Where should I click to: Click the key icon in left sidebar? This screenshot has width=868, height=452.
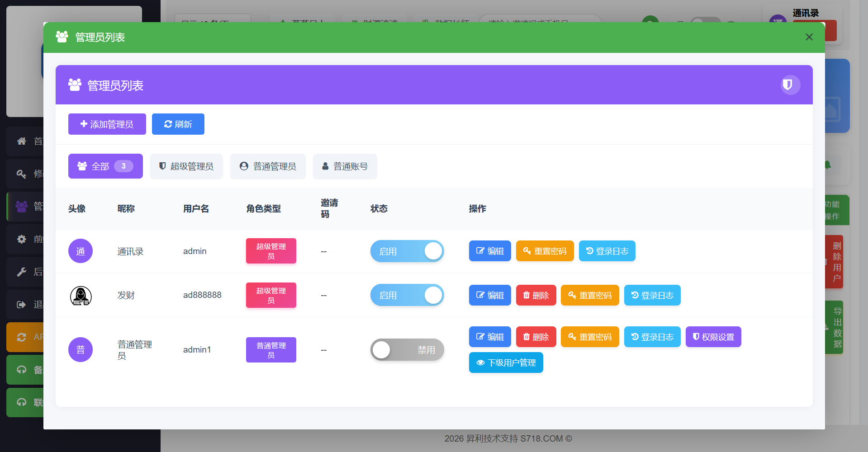pos(22,174)
